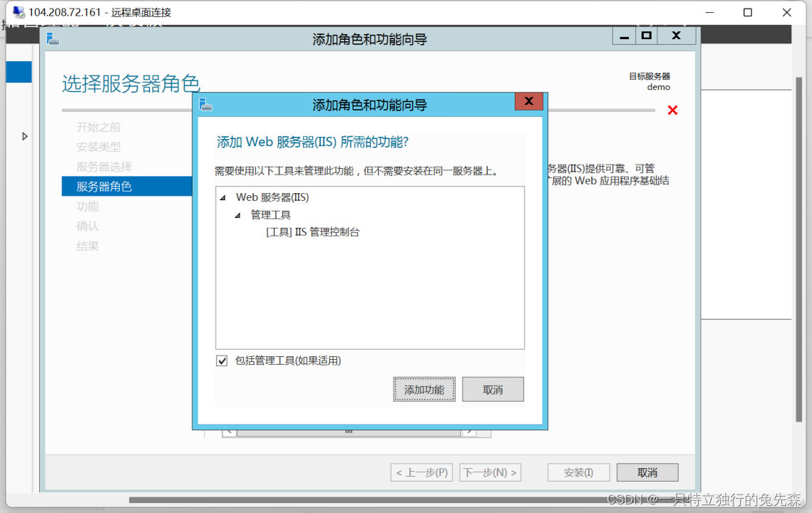Maximize the remote desktop window

tap(747, 12)
